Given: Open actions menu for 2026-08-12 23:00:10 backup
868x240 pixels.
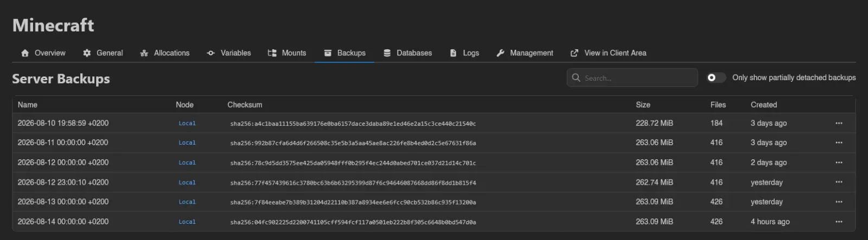Looking at the screenshot, I should 839,183.
